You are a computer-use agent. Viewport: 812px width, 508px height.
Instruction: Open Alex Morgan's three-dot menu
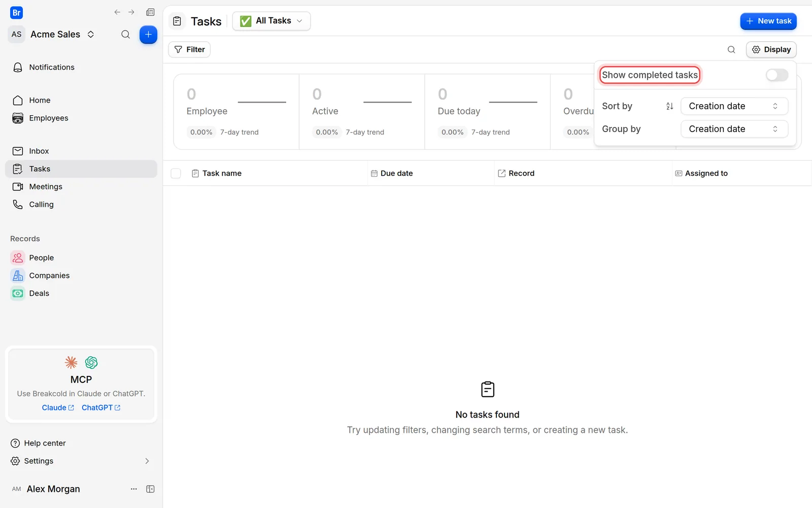coord(134,489)
